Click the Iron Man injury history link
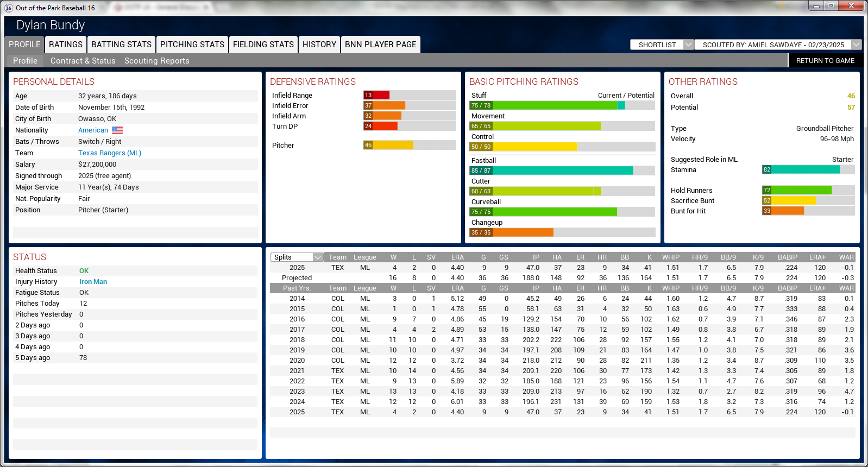 pos(93,282)
